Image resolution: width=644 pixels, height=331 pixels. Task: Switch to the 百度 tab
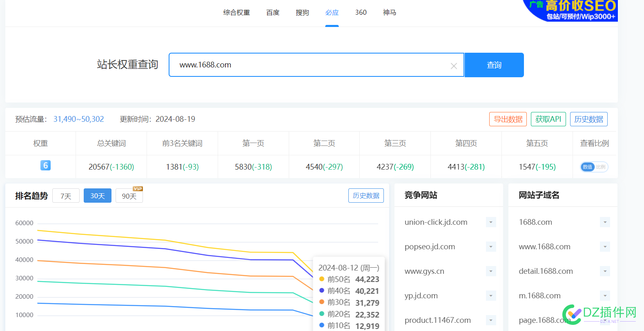(273, 13)
